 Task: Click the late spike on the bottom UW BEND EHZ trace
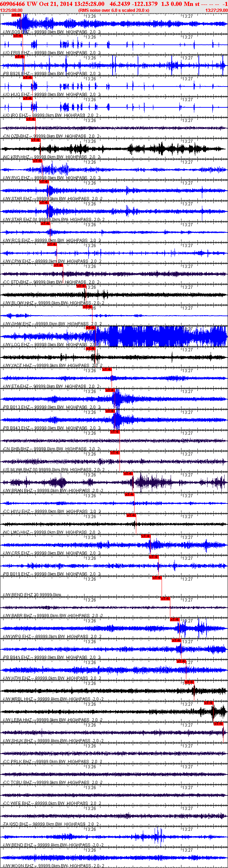pos(159,837)
